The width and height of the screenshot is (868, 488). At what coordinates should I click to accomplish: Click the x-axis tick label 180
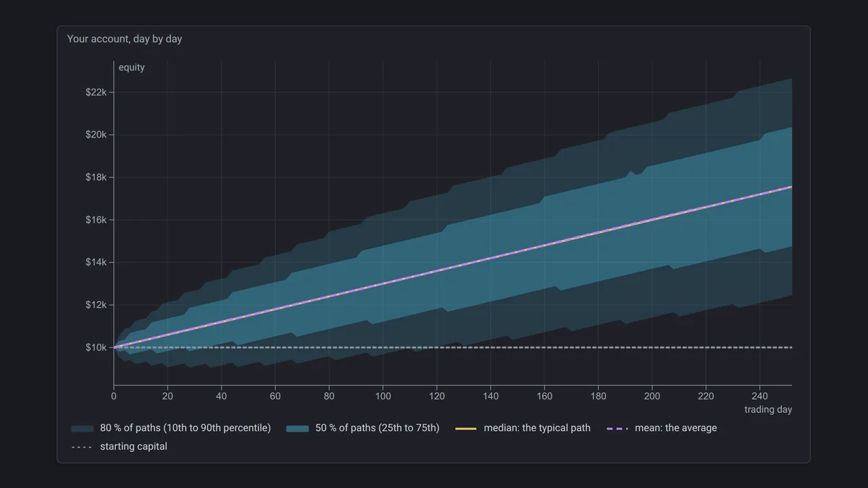pyautogui.click(x=598, y=396)
